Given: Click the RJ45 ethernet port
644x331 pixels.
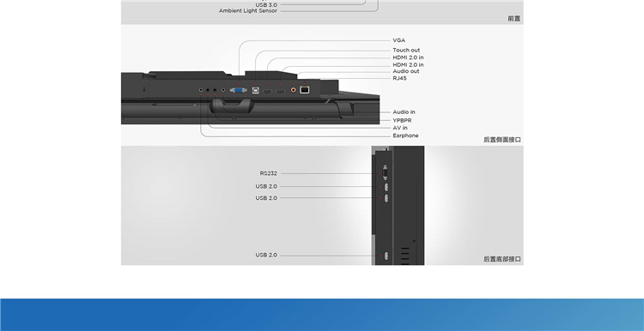Looking at the screenshot, I should (x=304, y=89).
